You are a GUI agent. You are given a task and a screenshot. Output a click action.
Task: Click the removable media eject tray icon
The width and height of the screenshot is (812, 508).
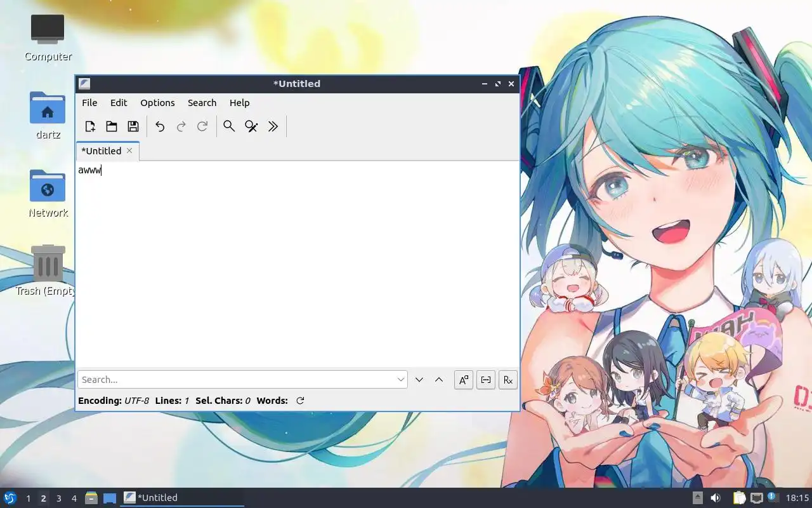698,498
